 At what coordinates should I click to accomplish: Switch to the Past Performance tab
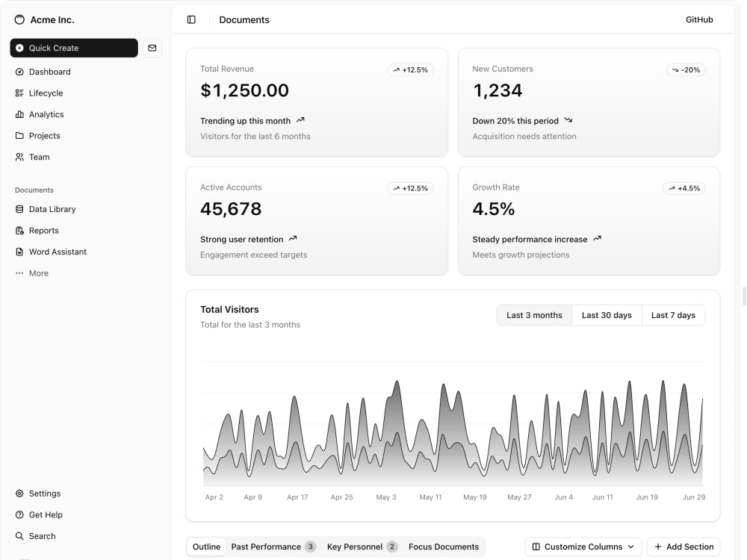point(273,547)
